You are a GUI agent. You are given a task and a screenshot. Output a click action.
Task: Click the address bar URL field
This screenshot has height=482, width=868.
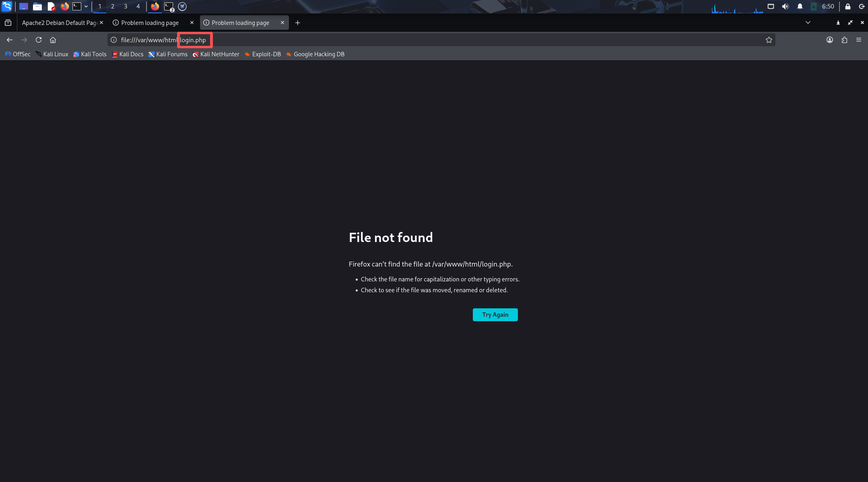443,40
